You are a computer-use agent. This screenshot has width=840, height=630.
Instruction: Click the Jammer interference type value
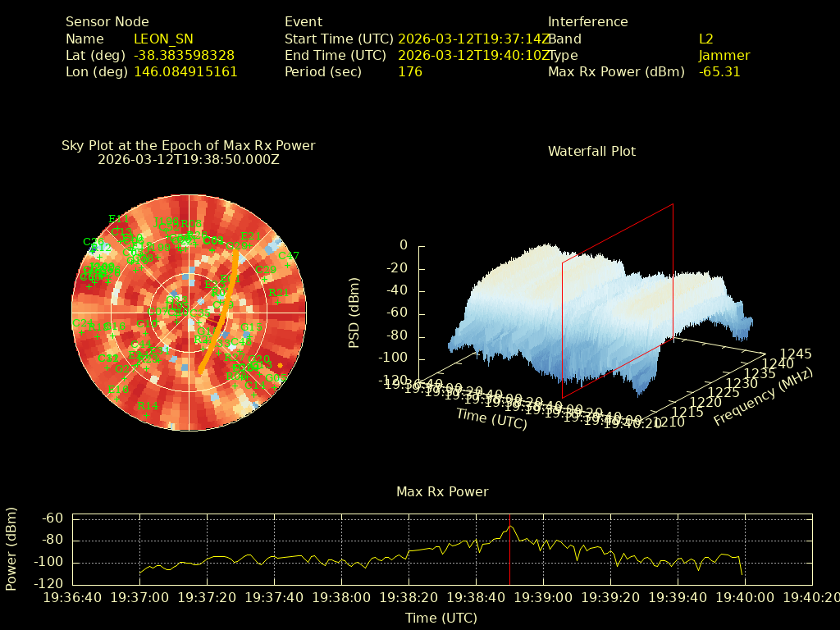point(724,55)
